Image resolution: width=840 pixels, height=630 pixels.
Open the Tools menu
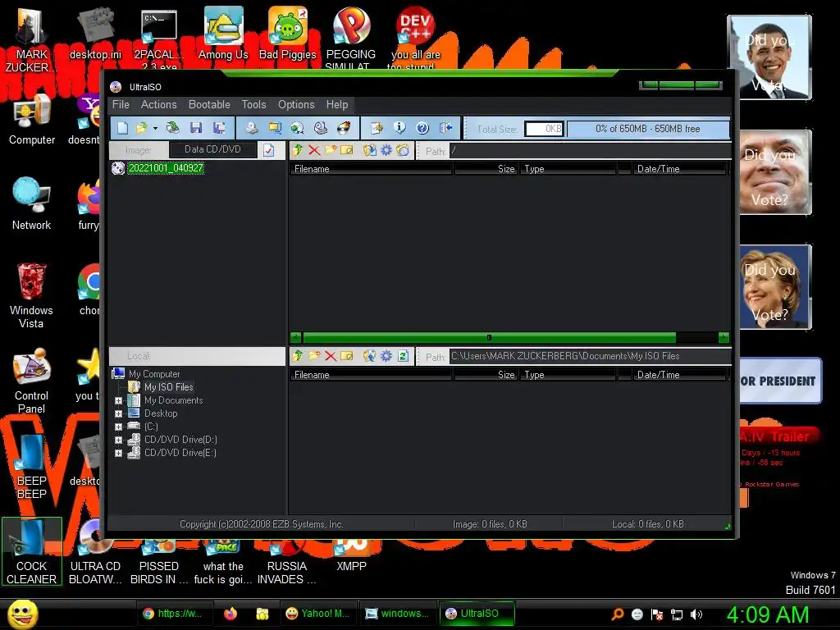coord(253,104)
